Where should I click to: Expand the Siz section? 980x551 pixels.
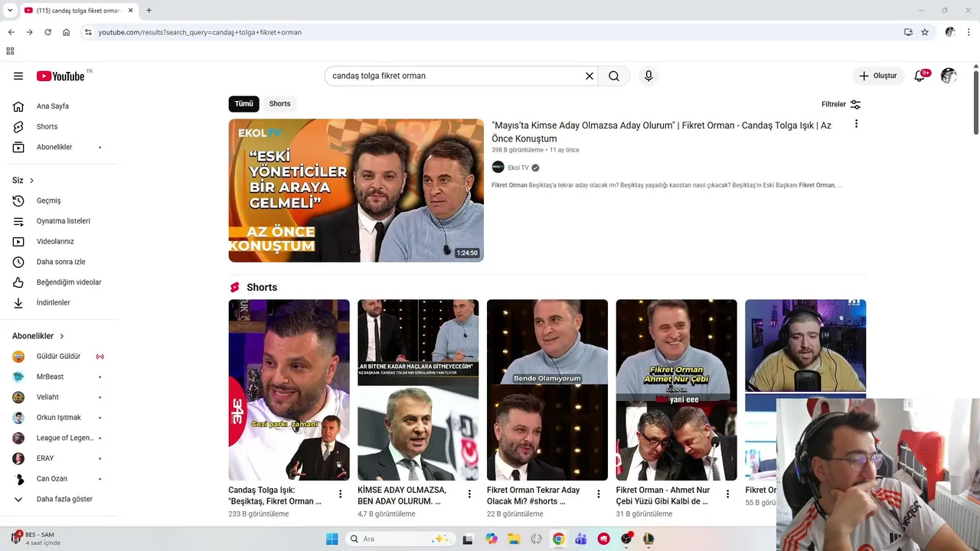click(x=23, y=181)
